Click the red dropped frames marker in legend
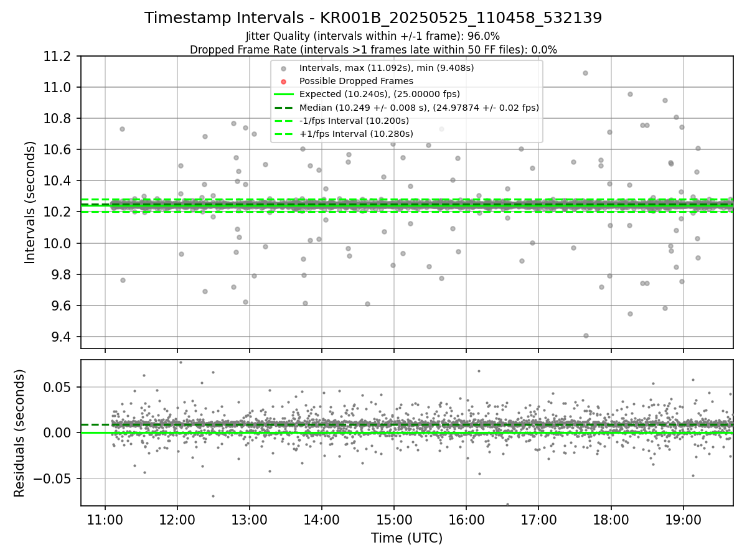 283,82
